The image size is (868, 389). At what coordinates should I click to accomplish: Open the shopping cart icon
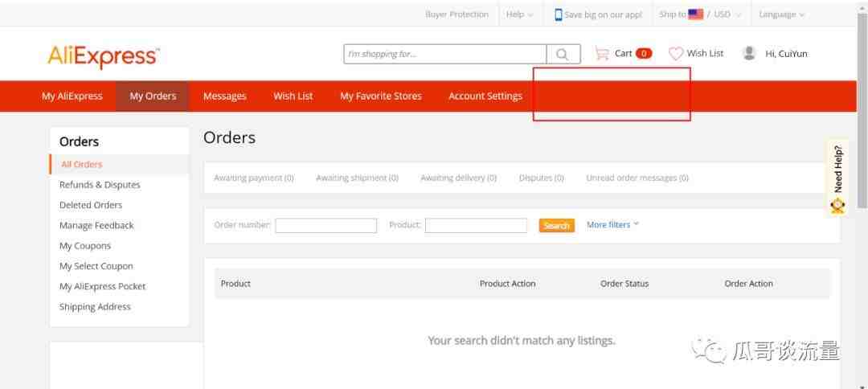(602, 54)
